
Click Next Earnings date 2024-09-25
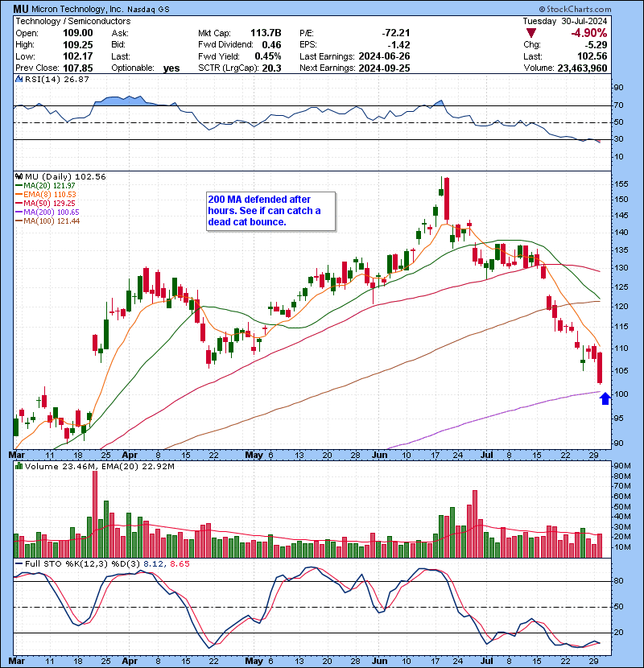click(384, 68)
